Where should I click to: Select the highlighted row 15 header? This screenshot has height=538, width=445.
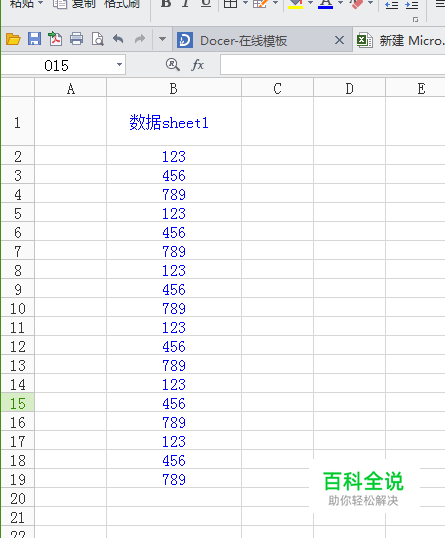tap(17, 403)
